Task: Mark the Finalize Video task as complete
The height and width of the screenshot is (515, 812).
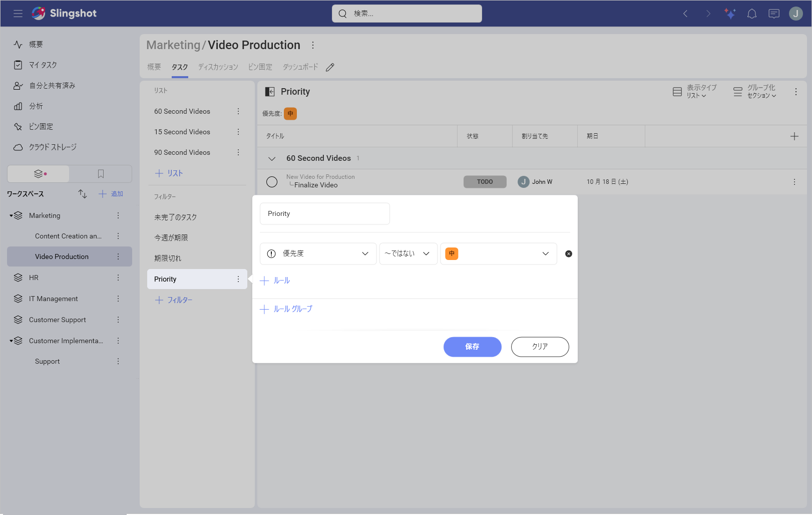Action: (272, 181)
